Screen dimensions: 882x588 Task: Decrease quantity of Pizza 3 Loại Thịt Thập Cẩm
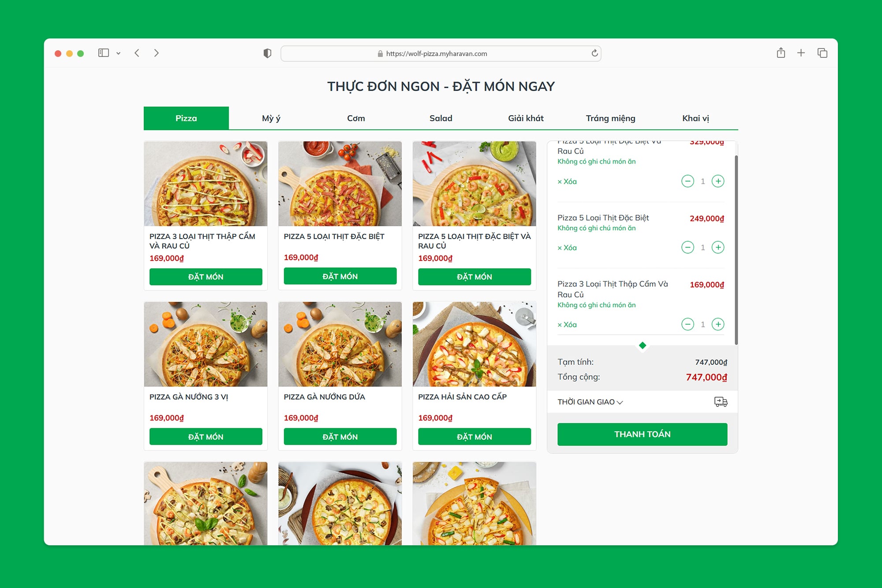tap(688, 325)
